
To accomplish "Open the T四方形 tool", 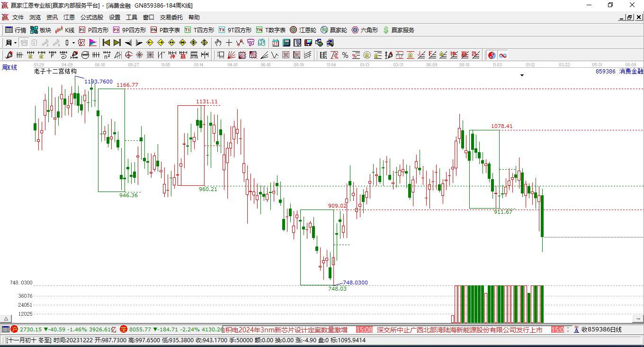I will pyautogui.click(x=199, y=30).
